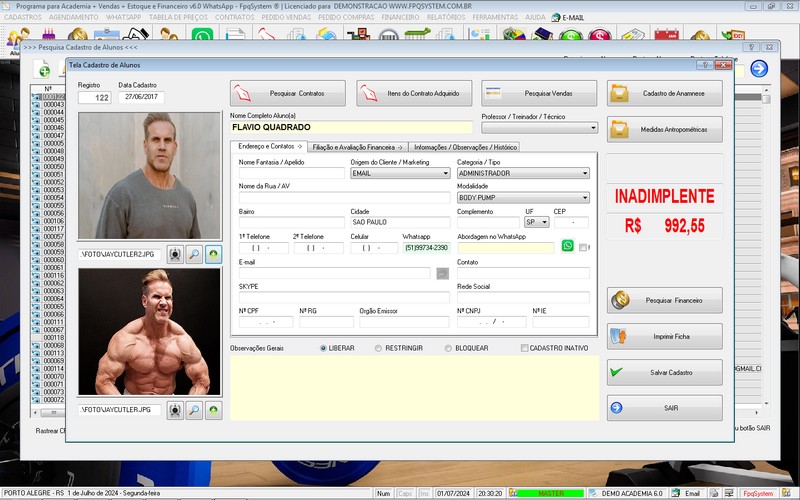This screenshot has height=500, width=800.
Task: Switch to Endereço e Contatos tab
Action: click(269, 146)
